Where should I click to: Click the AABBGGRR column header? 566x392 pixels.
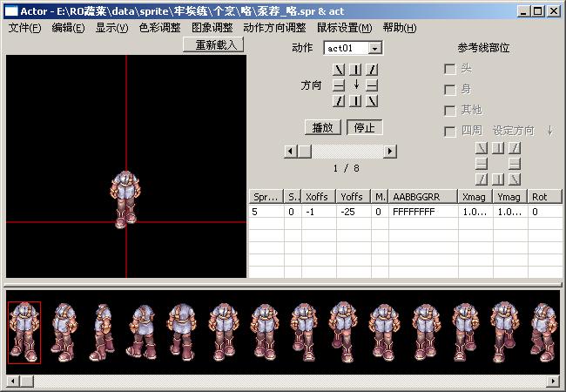[423, 197]
